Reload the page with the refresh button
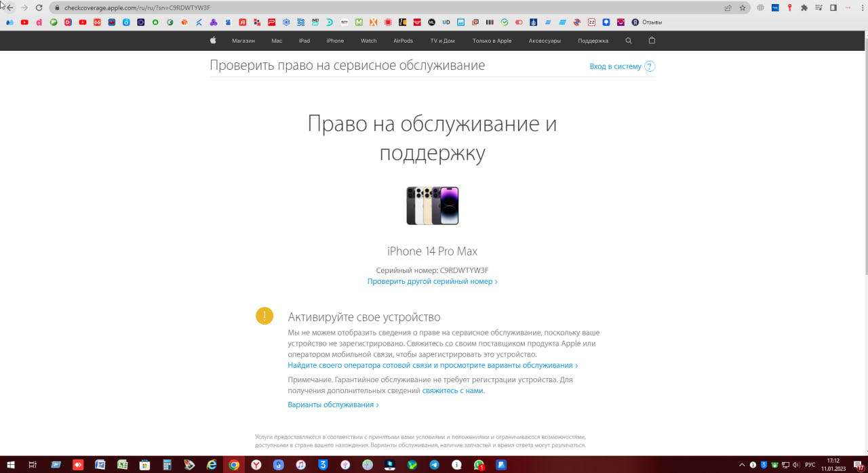 coord(39,7)
